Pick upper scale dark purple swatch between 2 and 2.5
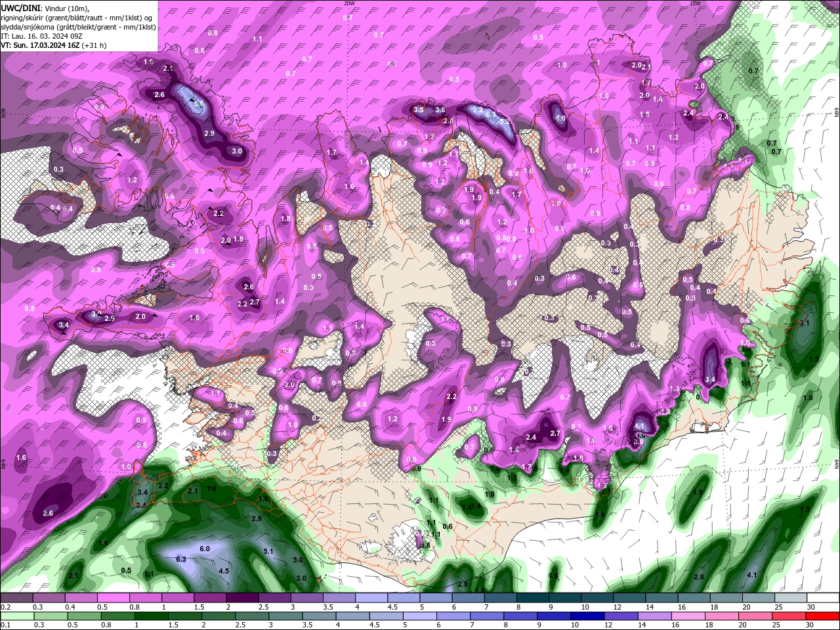The image size is (840, 630). (x=242, y=598)
